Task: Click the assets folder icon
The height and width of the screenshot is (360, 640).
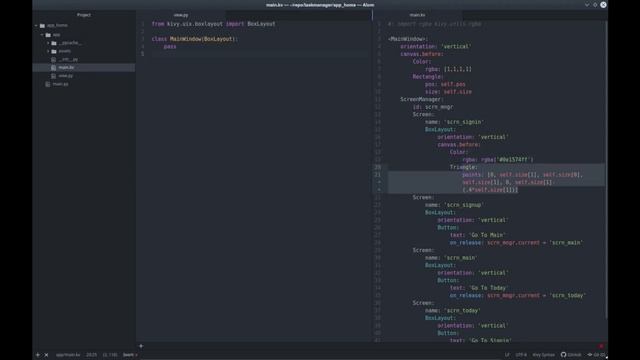Action: click(54, 51)
